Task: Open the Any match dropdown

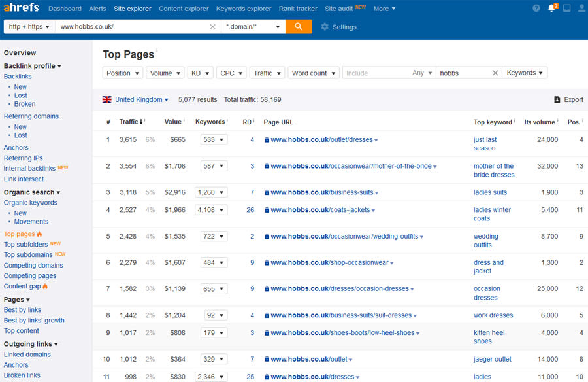Action: pos(422,73)
